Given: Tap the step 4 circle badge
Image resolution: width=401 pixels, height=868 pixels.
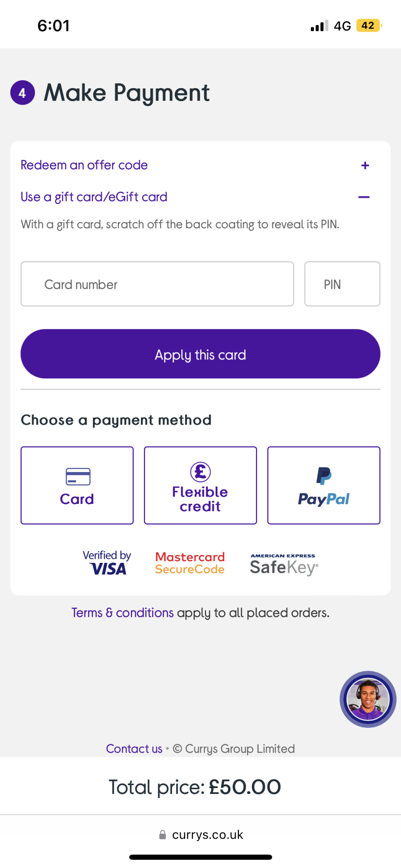Looking at the screenshot, I should click(23, 92).
